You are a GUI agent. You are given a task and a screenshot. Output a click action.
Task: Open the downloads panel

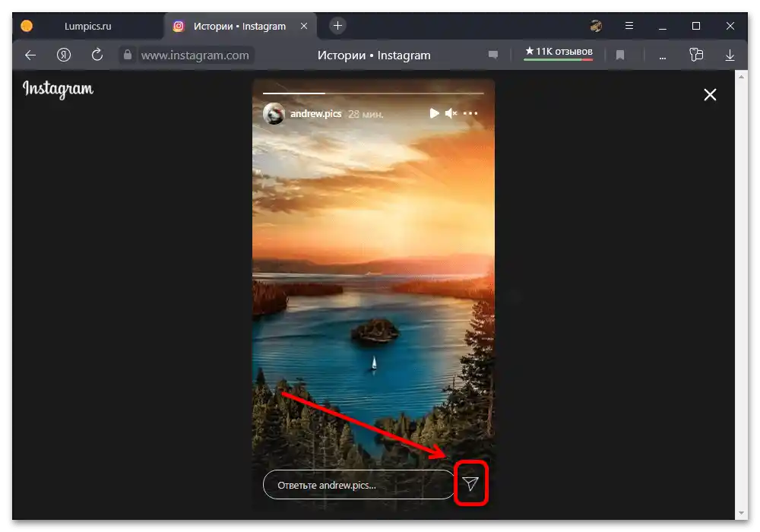click(x=730, y=55)
